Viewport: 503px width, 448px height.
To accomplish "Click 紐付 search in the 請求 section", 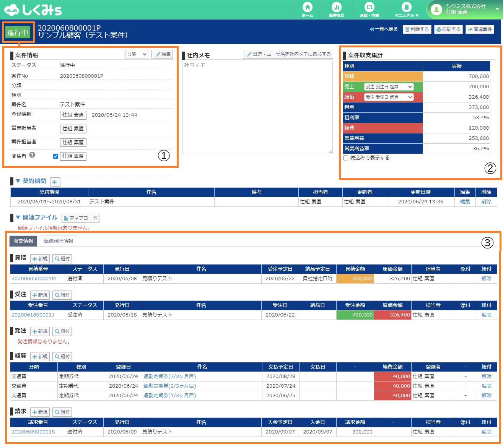I will click(62, 412).
